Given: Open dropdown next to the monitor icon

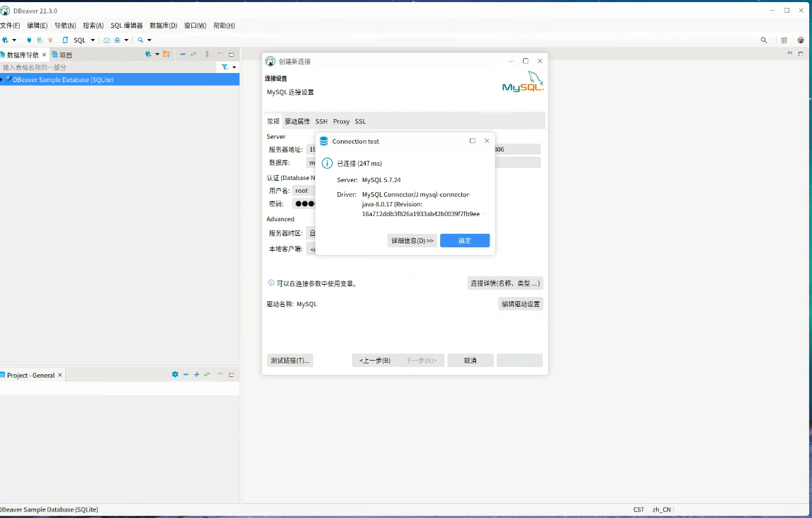Looking at the screenshot, I should (x=126, y=40).
